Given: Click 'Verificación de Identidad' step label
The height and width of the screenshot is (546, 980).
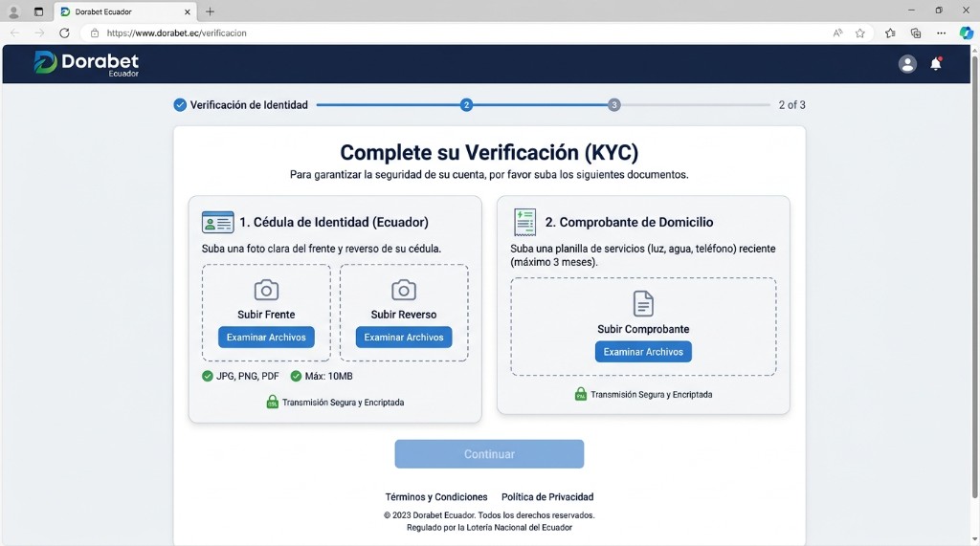Looking at the screenshot, I should (249, 105).
